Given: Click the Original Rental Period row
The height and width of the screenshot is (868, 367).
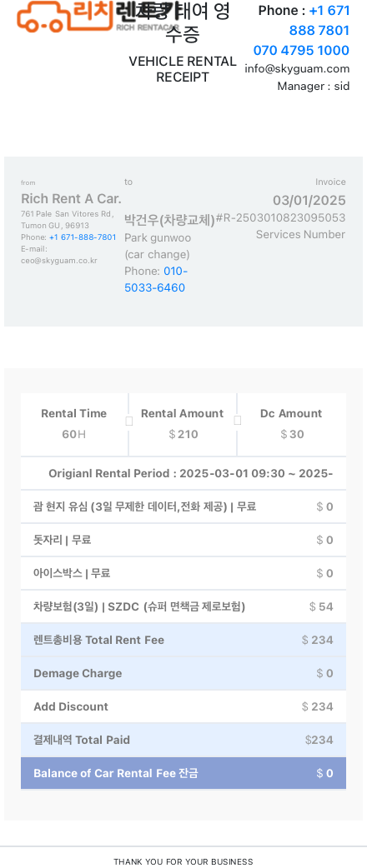Looking at the screenshot, I should pyautogui.click(x=183, y=474).
